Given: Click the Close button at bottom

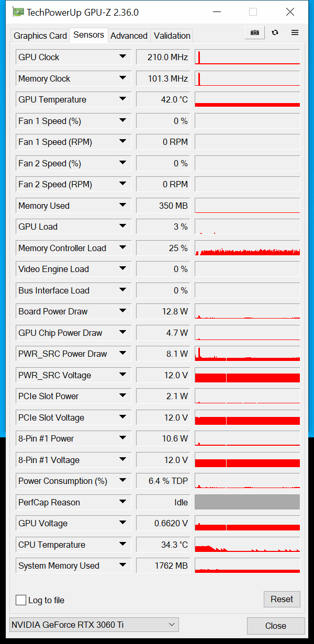Looking at the screenshot, I should (x=276, y=626).
